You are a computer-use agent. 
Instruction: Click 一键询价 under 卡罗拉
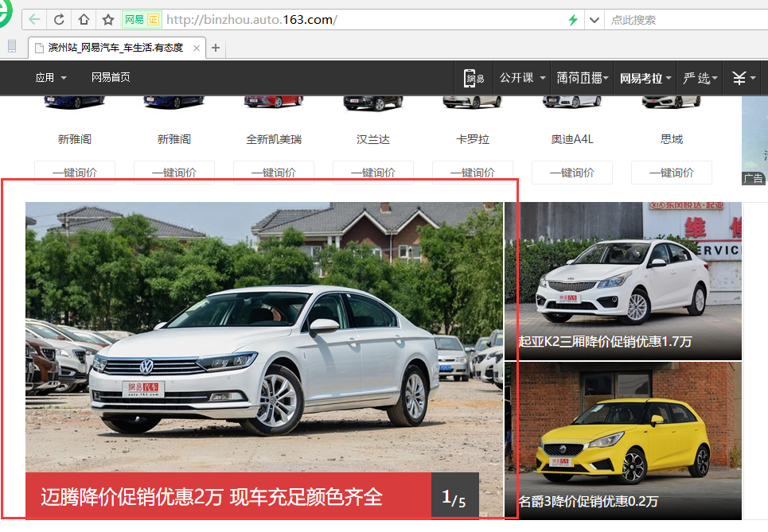point(473,173)
